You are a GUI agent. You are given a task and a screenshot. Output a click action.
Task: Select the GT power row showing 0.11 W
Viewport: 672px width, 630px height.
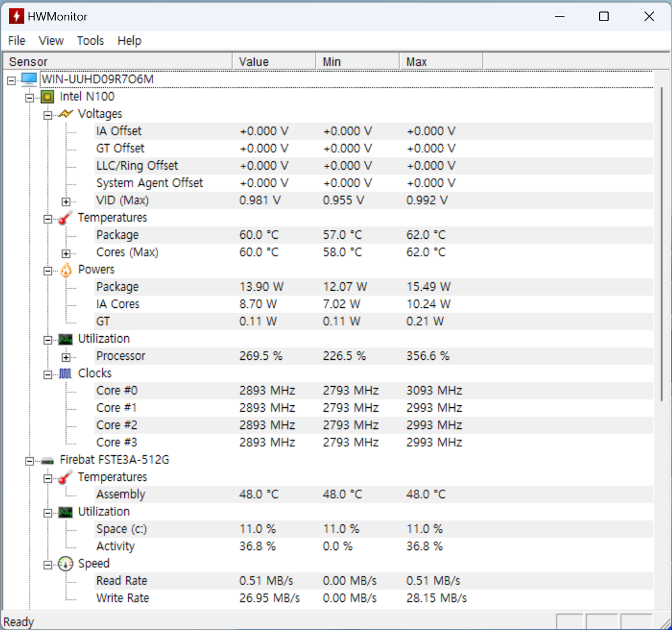coord(373,321)
